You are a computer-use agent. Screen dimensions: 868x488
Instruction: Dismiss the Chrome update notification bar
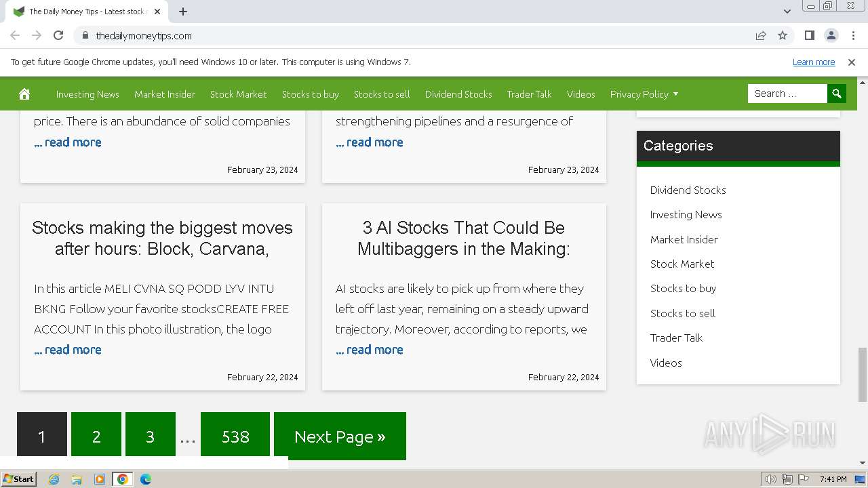coord(852,62)
